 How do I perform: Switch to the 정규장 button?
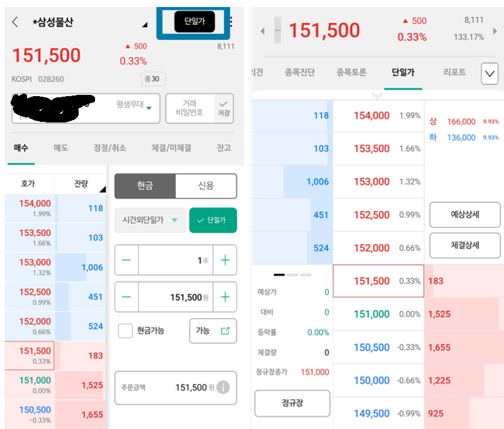(292, 403)
